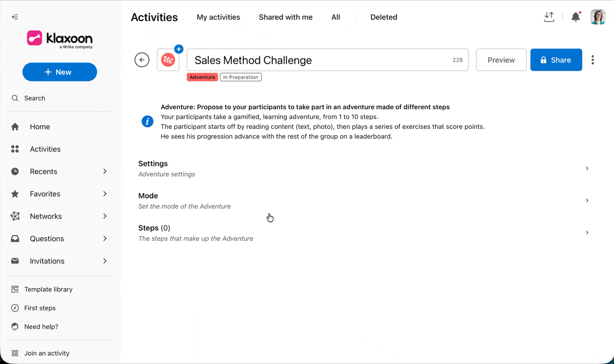The height and width of the screenshot is (364, 614).
Task: Click the Search magnifier icon
Action: (15, 98)
